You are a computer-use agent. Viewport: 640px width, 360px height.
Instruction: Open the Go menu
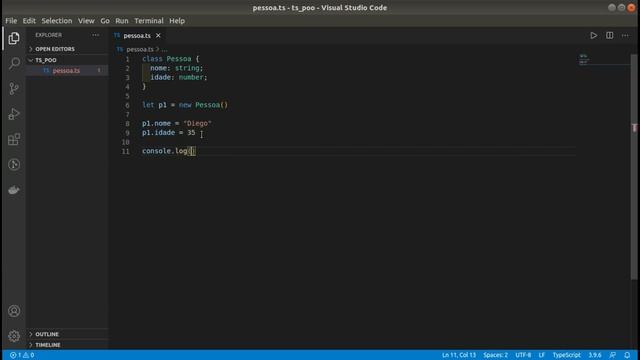coord(105,20)
